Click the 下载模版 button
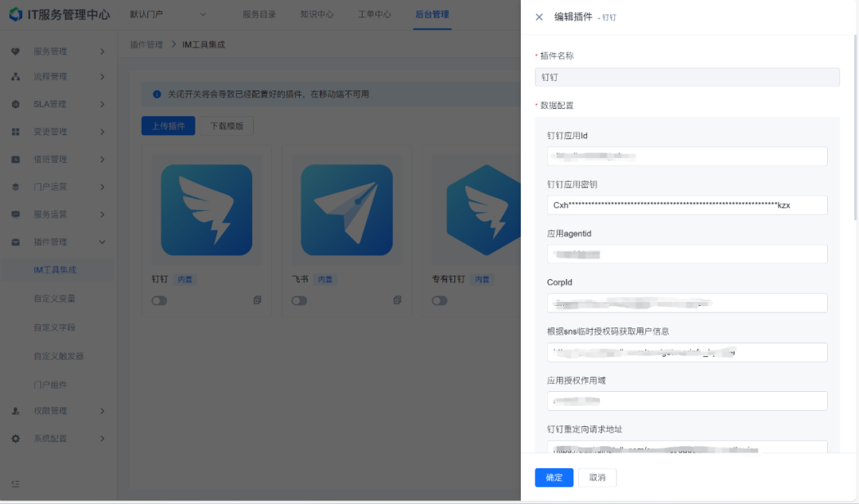This screenshot has height=504, width=859. 227,126
